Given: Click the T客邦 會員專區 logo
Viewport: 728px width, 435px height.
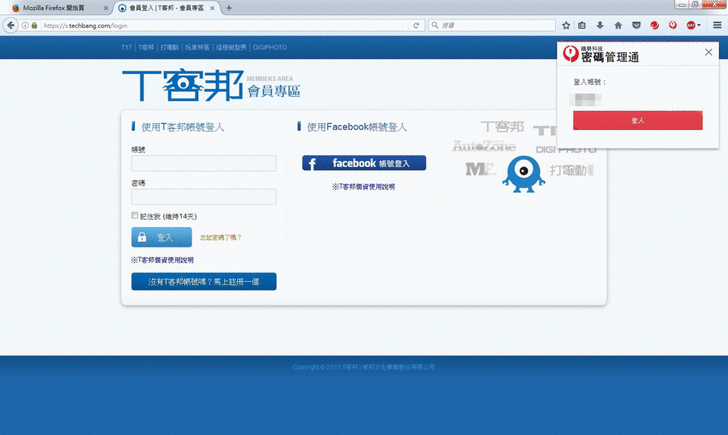Looking at the screenshot, I should (x=211, y=85).
